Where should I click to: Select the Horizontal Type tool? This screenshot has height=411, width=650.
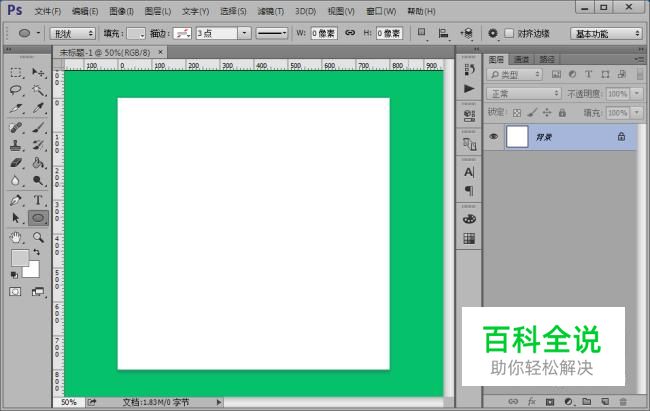click(x=38, y=200)
